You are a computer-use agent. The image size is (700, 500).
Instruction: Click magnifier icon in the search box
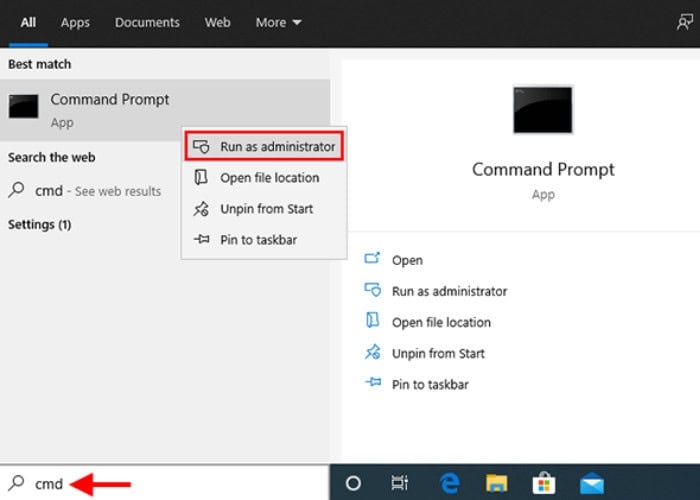16,483
